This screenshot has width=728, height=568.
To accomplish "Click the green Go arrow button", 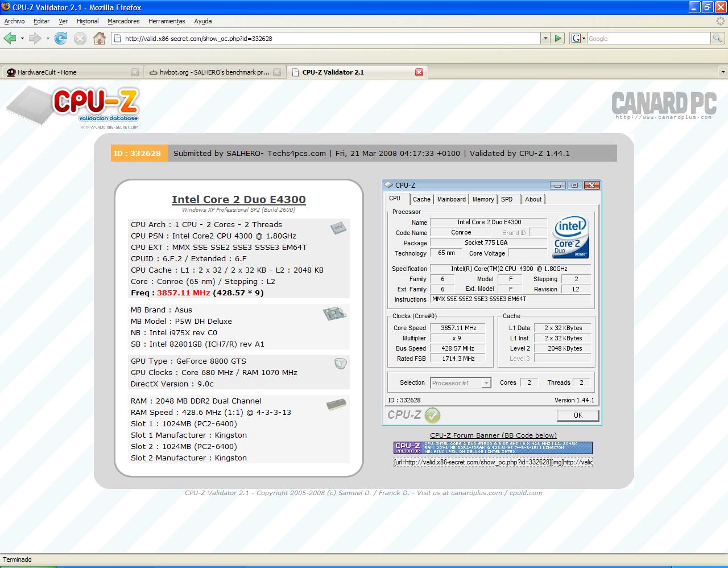I will pyautogui.click(x=558, y=38).
